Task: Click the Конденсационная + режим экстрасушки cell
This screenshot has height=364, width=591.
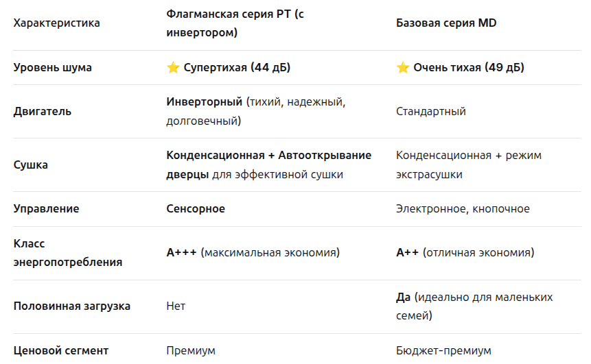Action: (468, 165)
